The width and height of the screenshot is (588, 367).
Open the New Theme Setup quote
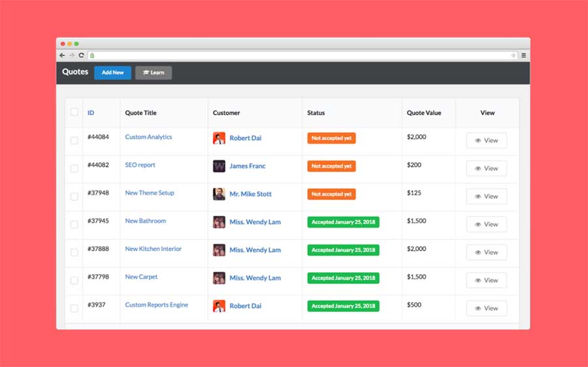point(150,193)
